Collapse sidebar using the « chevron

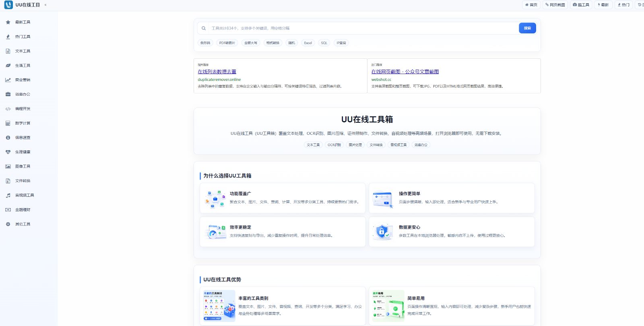[45, 5]
